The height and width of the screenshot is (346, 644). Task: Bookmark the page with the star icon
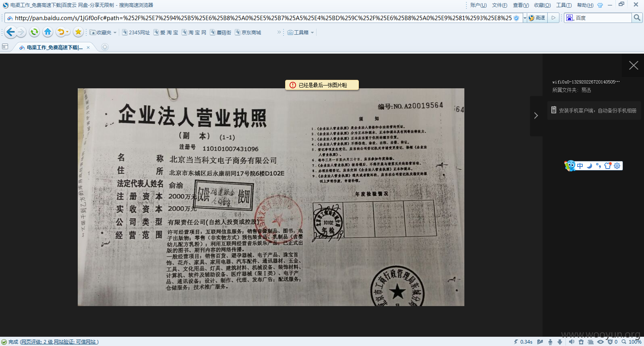coord(78,32)
